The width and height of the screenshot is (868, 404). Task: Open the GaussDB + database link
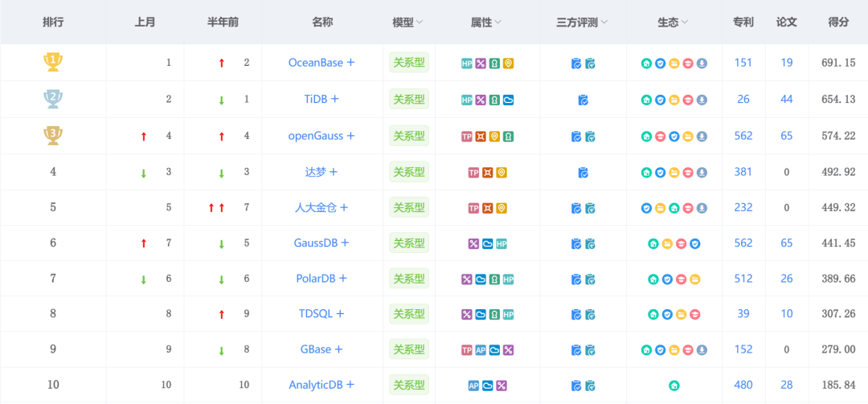pos(321,243)
